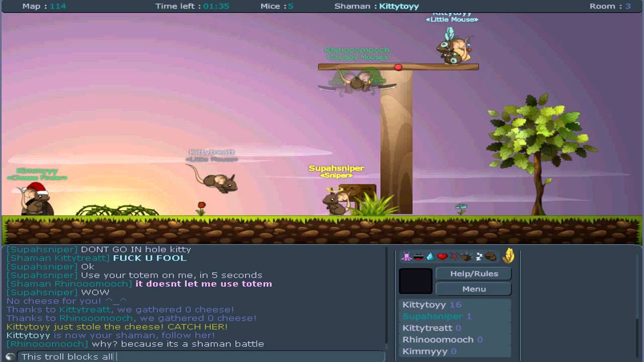Click the wooden mouse hole by pillar
644x362 pixels.
[x=358, y=197]
